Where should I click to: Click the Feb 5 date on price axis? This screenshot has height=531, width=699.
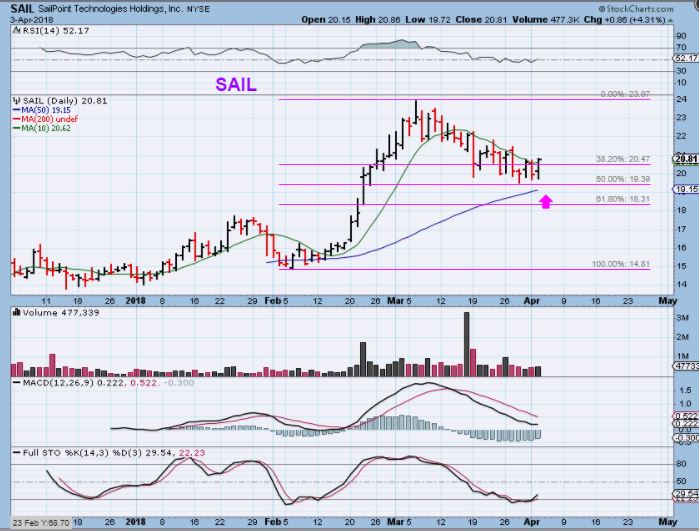click(x=276, y=301)
